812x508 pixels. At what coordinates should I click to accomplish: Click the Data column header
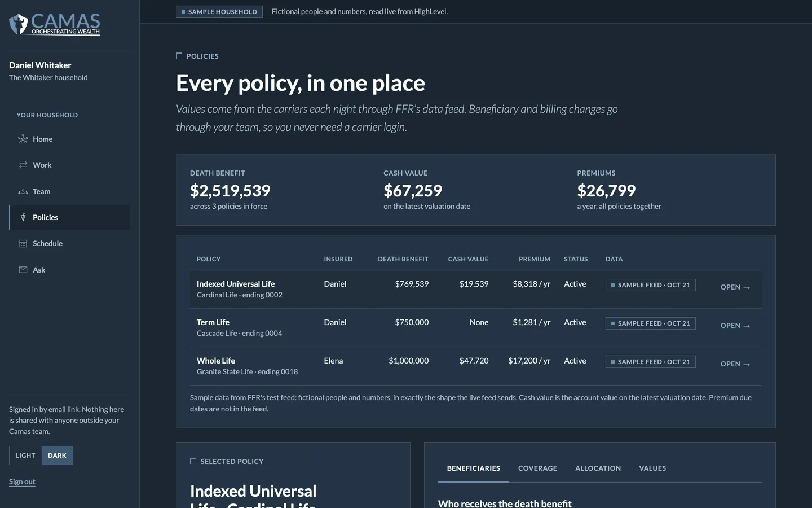tap(614, 259)
